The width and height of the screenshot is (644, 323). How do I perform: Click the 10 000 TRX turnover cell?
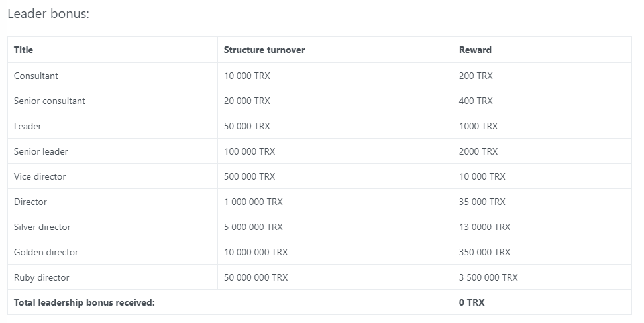[246, 76]
